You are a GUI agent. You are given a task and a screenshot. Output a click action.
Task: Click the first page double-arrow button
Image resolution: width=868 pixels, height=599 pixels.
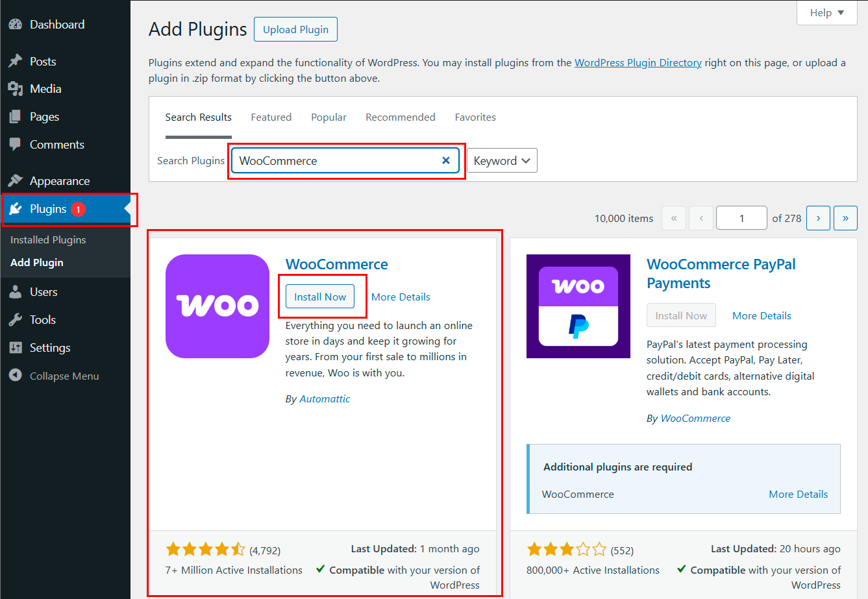(674, 218)
